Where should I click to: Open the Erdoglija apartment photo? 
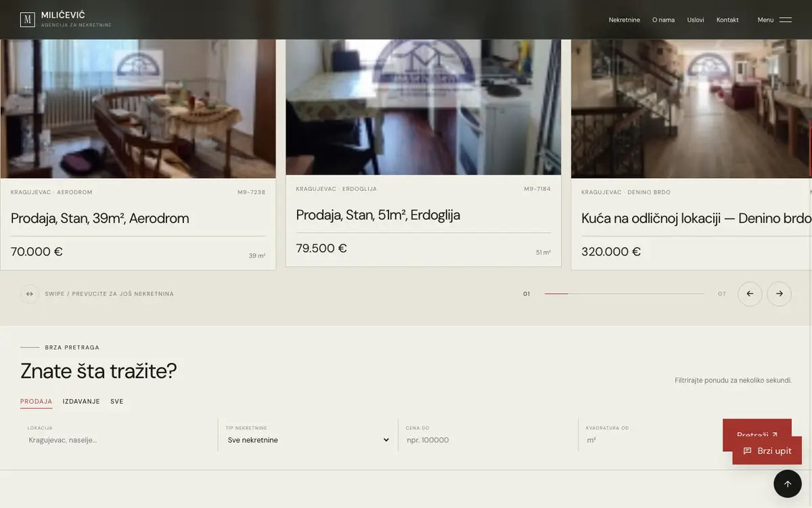424,107
